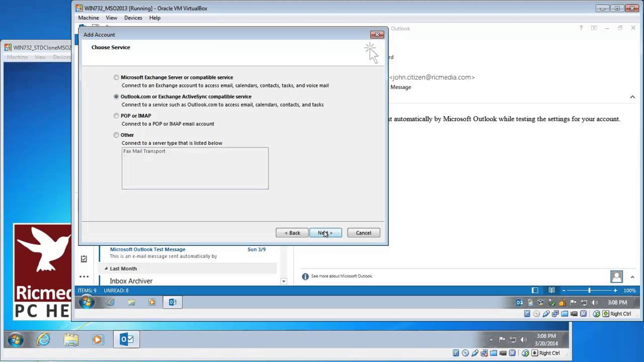Click network tray icon in MSO2013 guest
The image size is (644, 362).
tap(584, 303)
